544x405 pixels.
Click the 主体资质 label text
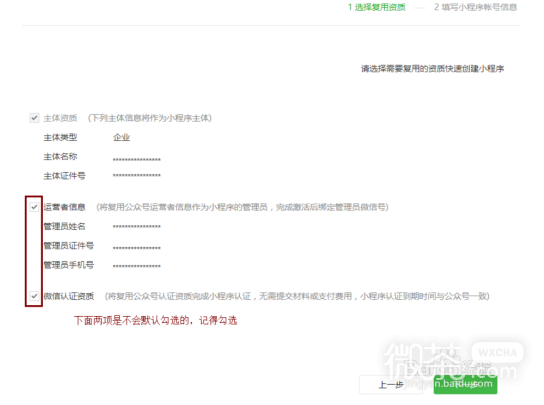60,118
